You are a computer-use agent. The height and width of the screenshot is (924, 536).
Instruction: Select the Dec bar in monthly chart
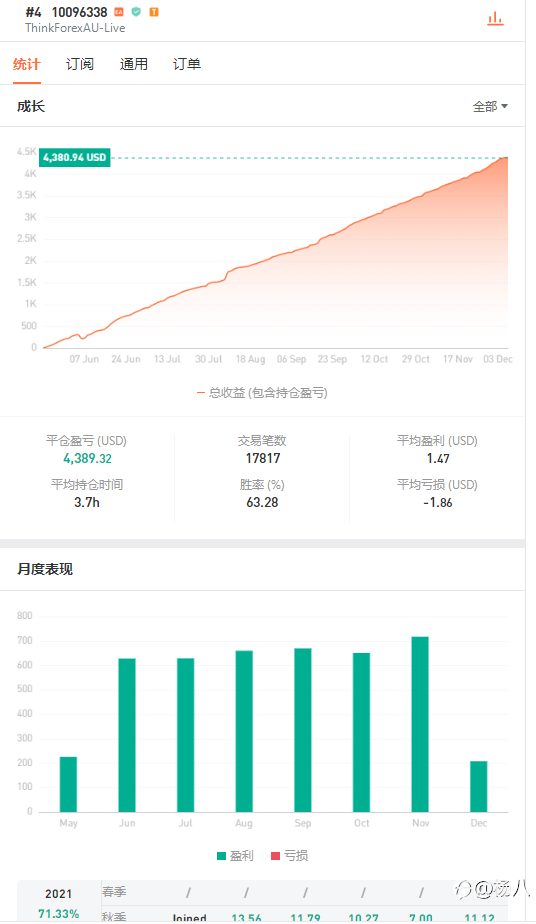(478, 787)
